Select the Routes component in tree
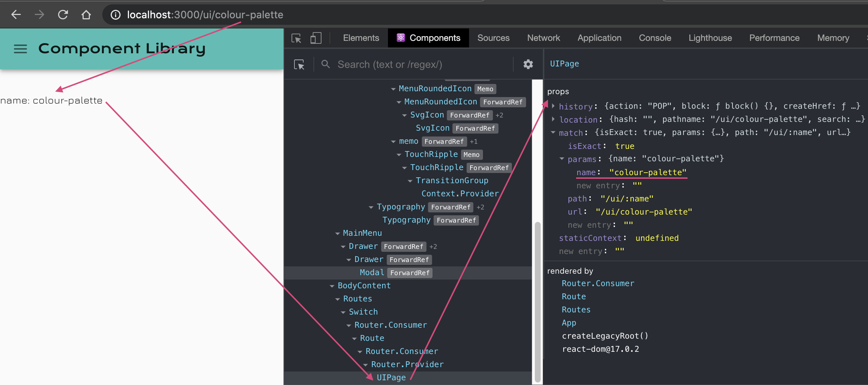This screenshot has width=868, height=385. (357, 299)
